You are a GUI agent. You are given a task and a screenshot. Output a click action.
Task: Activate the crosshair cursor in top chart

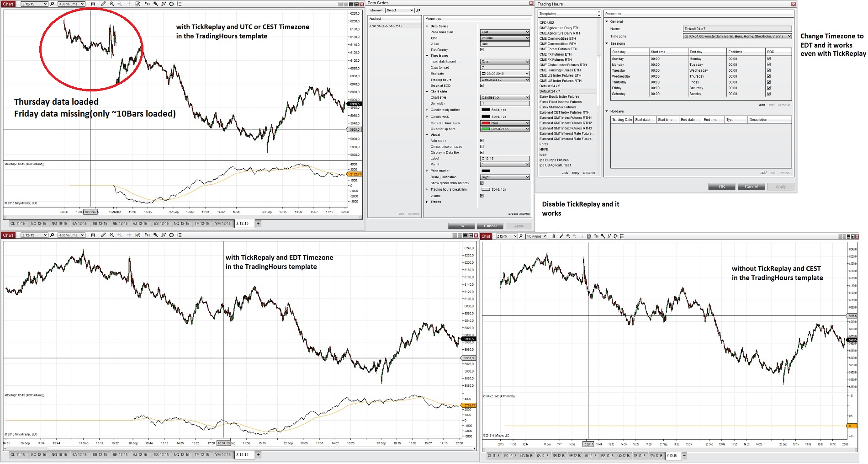click(x=129, y=4)
